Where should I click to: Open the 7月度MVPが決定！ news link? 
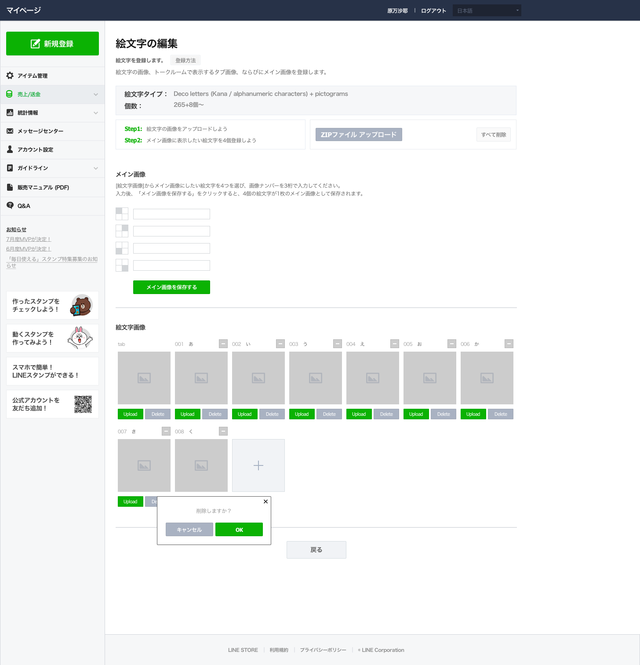coord(28,239)
